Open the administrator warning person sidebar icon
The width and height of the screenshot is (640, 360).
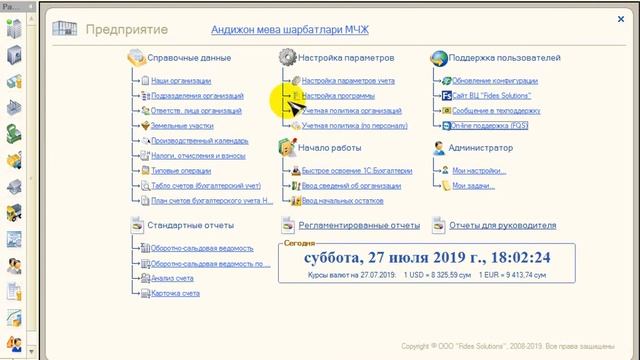click(14, 344)
